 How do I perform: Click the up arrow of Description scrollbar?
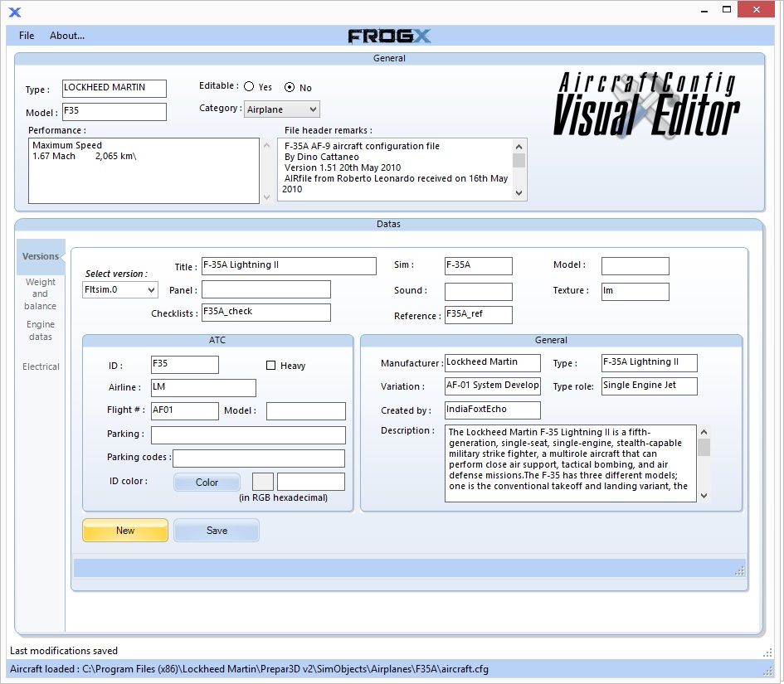pyautogui.click(x=704, y=432)
